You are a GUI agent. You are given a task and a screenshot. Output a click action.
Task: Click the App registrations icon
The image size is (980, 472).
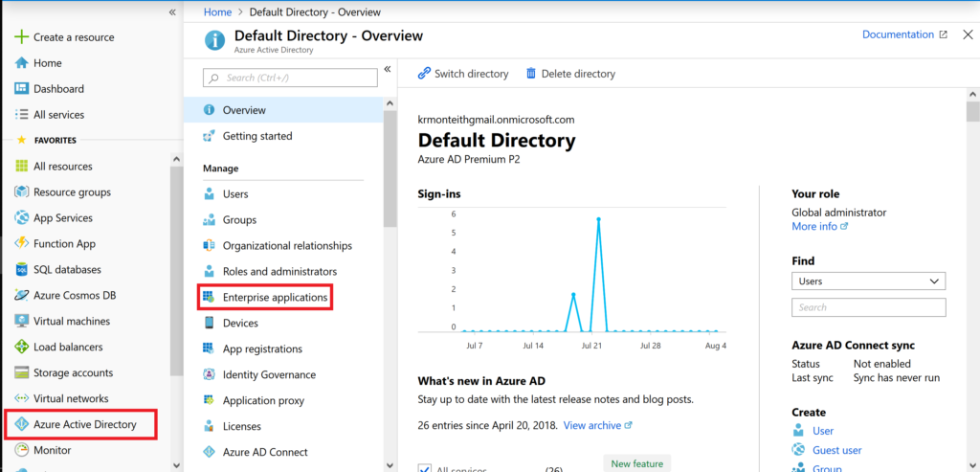tap(210, 348)
